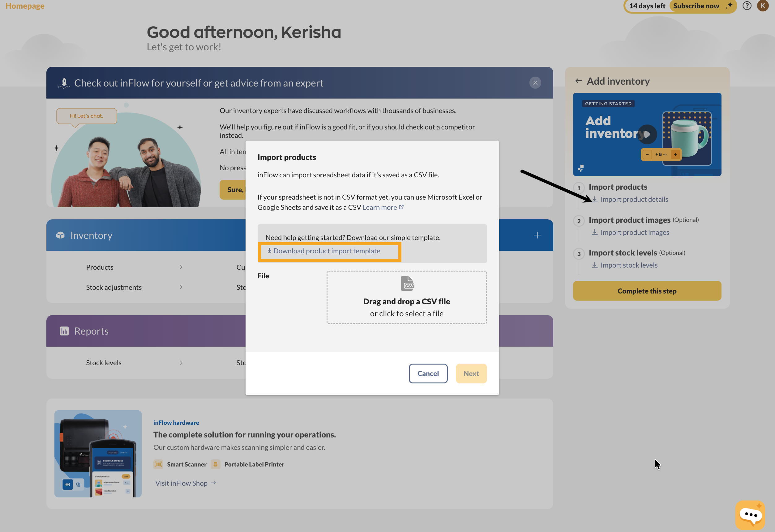Click the CSV file icon in drop zone
The image size is (775, 532).
tap(407, 283)
